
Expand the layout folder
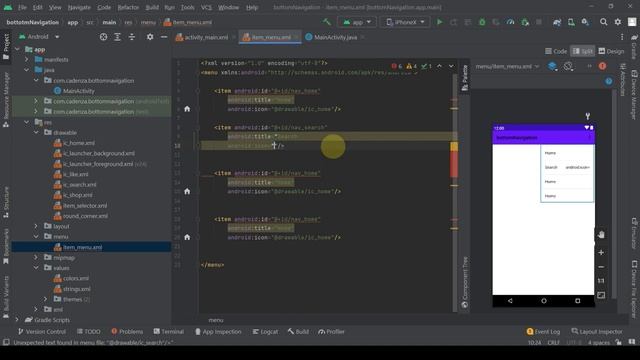[36, 226]
